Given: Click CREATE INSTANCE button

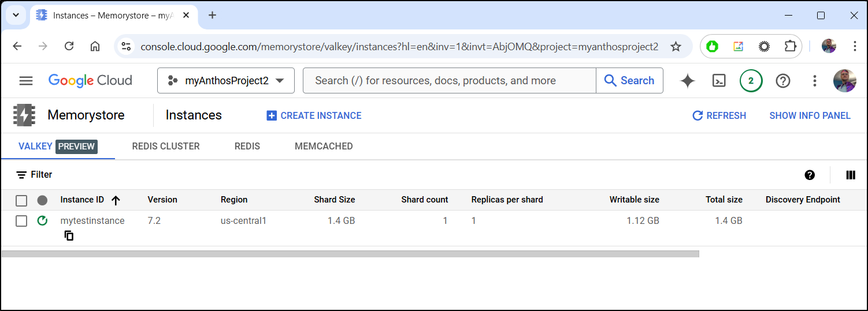Looking at the screenshot, I should [x=314, y=115].
